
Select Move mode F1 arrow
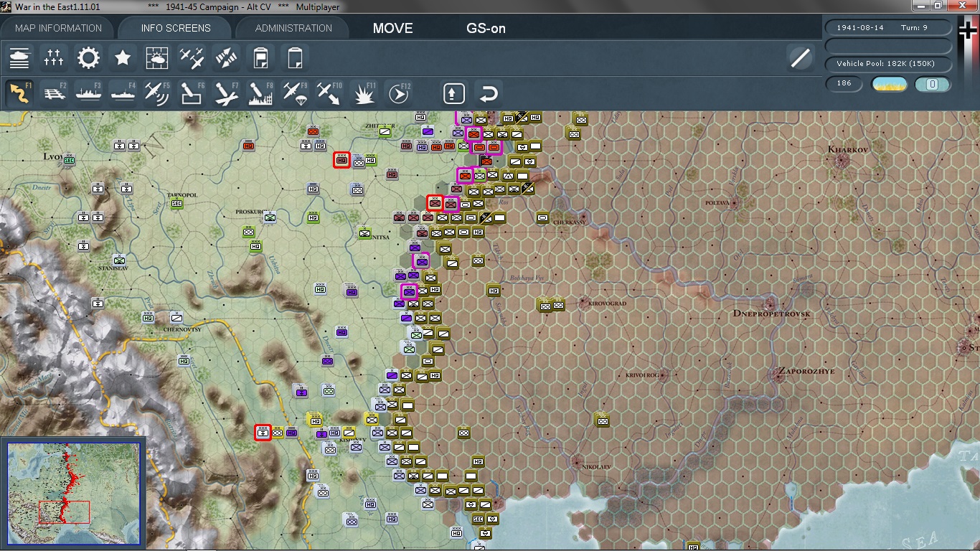(19, 93)
